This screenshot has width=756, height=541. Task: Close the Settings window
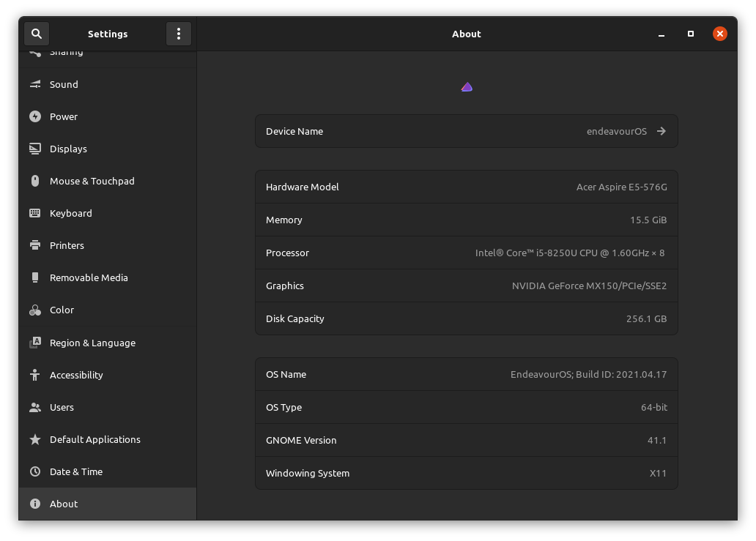(720, 34)
